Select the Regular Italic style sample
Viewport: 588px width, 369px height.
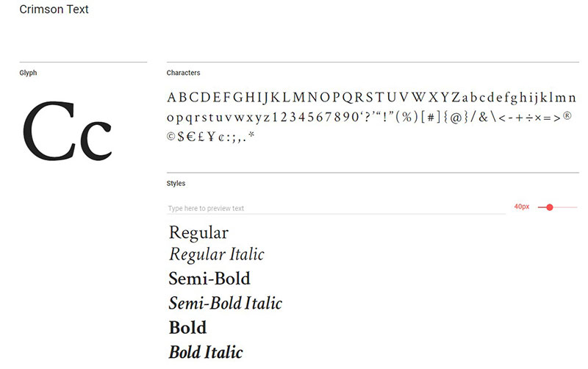216,254
